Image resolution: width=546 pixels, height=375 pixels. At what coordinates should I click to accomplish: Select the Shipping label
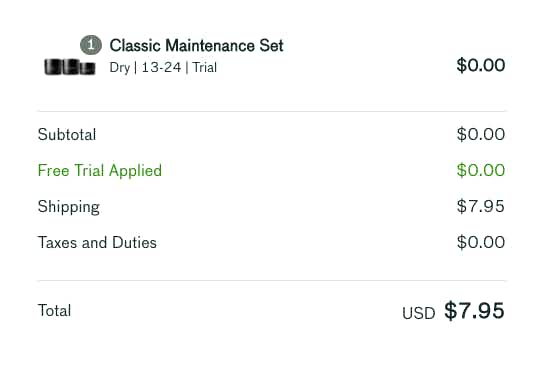point(69,207)
